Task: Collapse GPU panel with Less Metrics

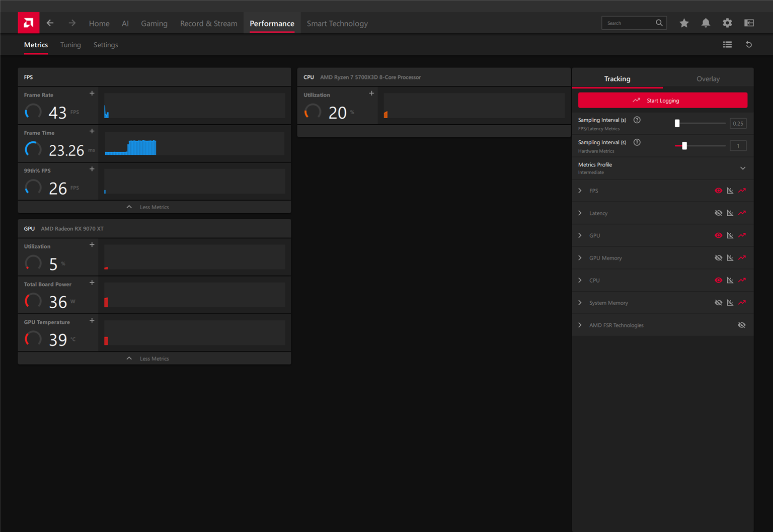Action: click(x=154, y=358)
